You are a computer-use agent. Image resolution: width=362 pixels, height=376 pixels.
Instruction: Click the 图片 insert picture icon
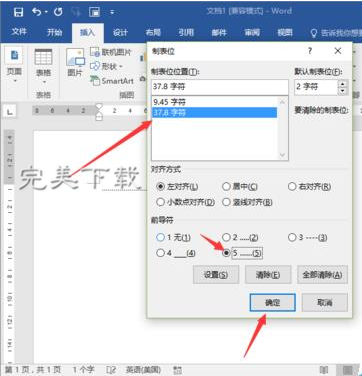click(x=75, y=57)
